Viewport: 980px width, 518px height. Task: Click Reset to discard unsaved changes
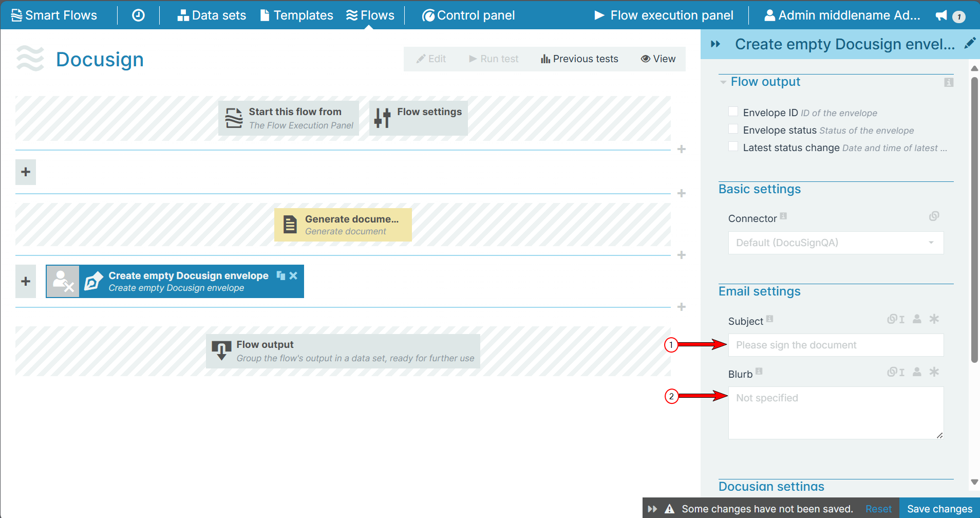coord(878,508)
